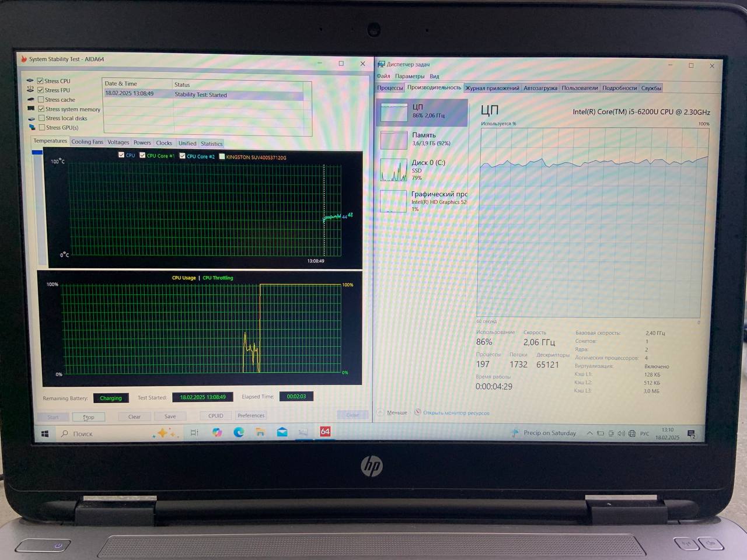The image size is (747, 560).
Task: Switch to the Cooling Fans tab
Action: point(87,142)
